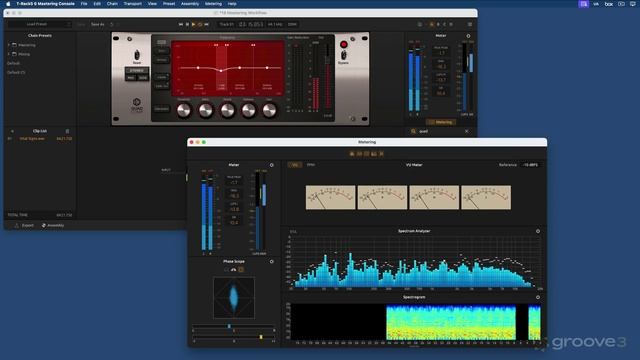Image resolution: width=640 pixels, height=360 pixels.
Task: Open Meter settings in the Metering window
Action: tap(271, 165)
